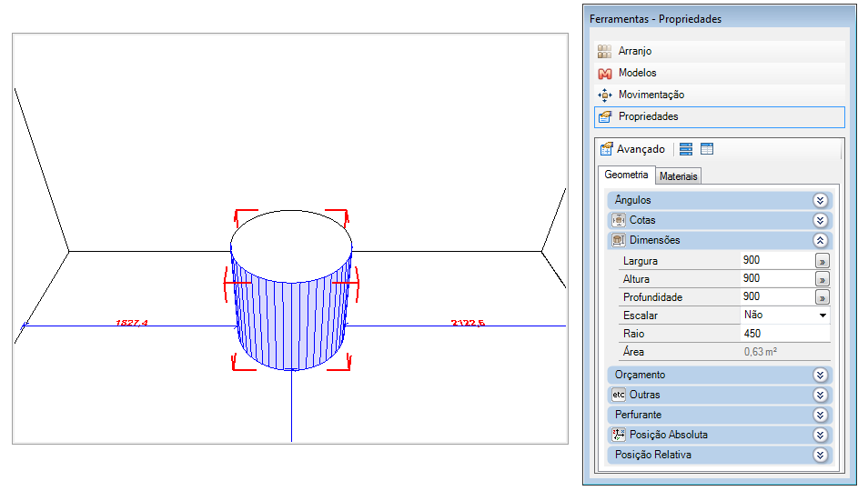
Task: Expand the Outras section chevron
Action: coord(820,395)
